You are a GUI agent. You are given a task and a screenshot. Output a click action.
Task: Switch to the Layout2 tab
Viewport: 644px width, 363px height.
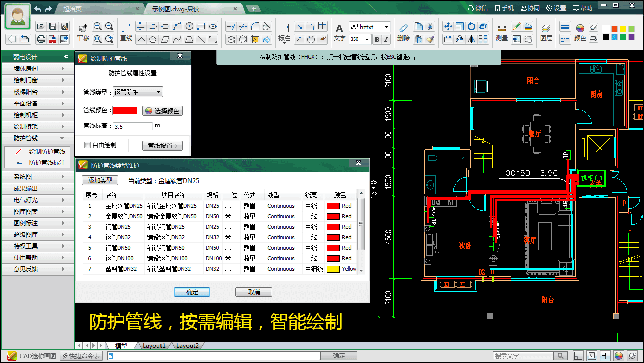[187, 346]
